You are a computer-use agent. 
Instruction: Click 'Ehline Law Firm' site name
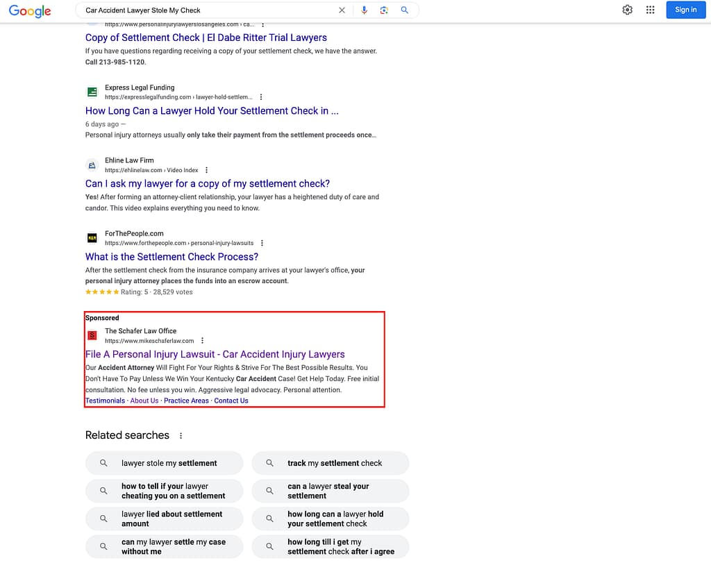pos(129,160)
